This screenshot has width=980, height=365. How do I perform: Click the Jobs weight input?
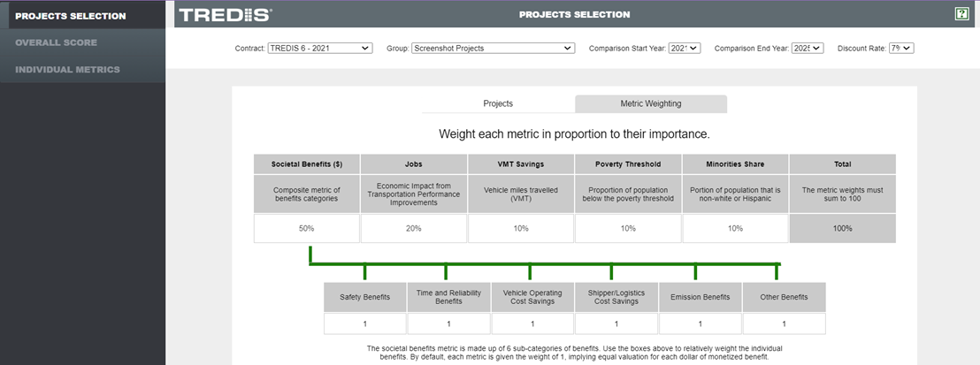(x=414, y=228)
